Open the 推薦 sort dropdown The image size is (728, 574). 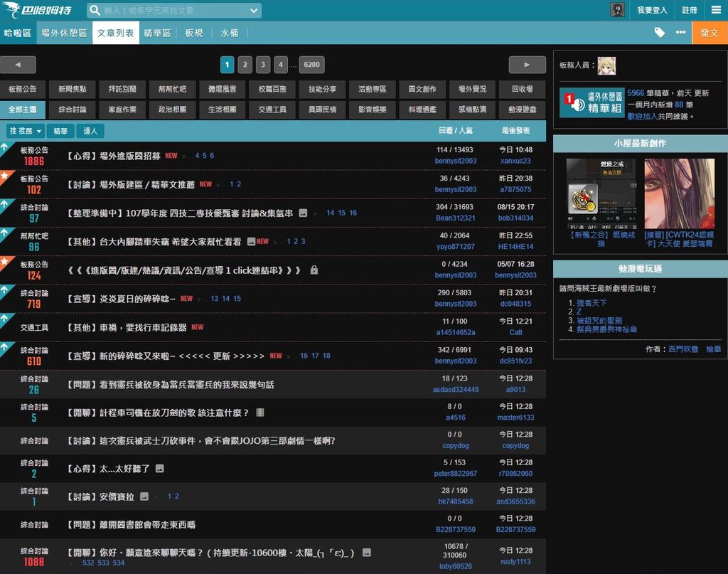26,132
